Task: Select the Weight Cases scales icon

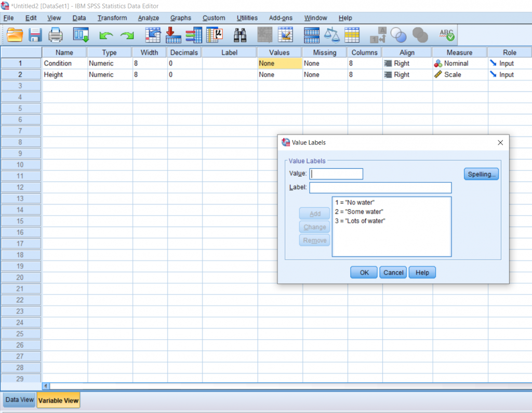Action: 332,35
